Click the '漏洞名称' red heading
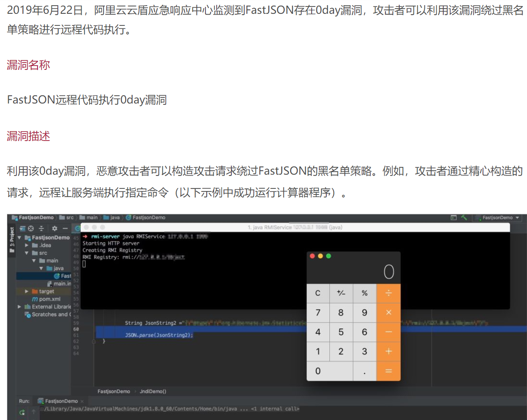 click(x=28, y=65)
